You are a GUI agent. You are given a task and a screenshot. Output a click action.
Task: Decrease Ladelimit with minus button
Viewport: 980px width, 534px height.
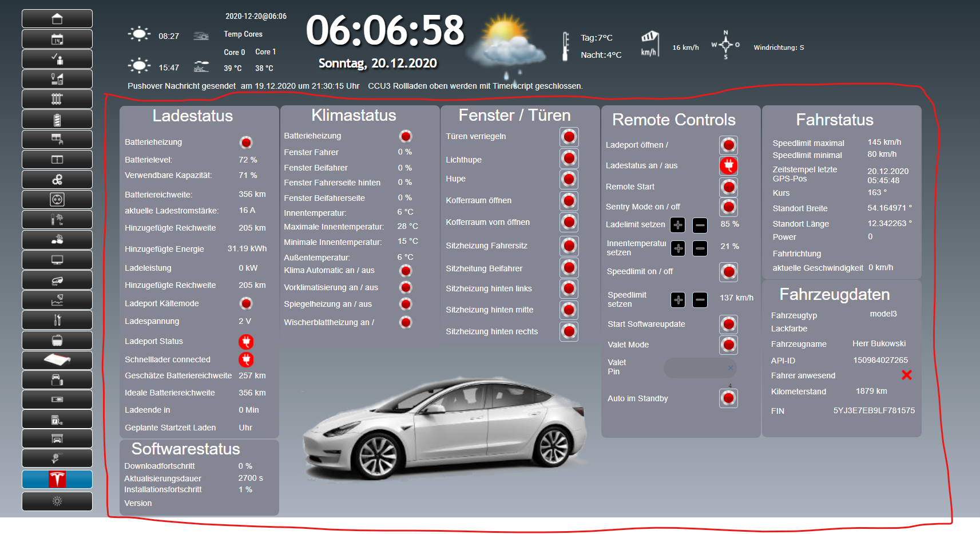pyautogui.click(x=700, y=225)
